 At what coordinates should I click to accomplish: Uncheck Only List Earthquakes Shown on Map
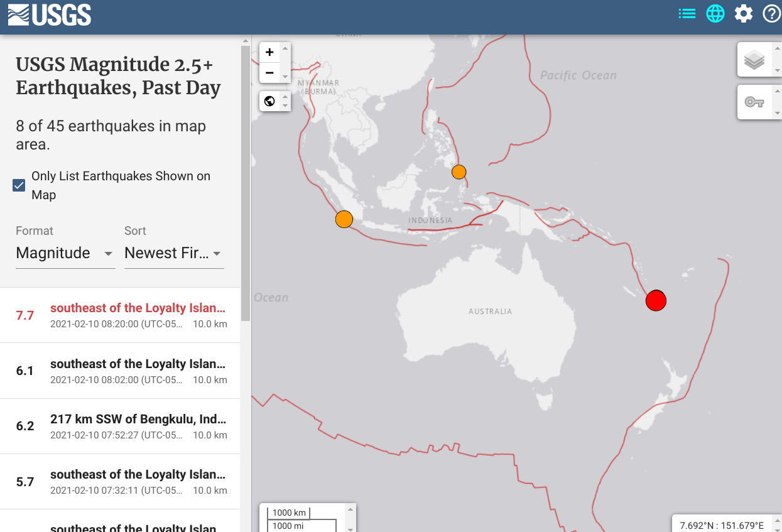tap(19, 185)
